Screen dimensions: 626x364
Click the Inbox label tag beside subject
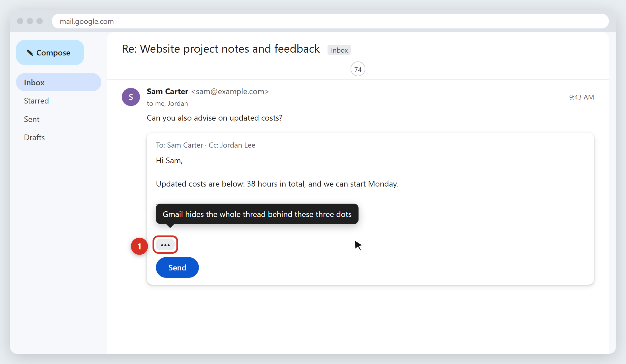[x=339, y=50]
